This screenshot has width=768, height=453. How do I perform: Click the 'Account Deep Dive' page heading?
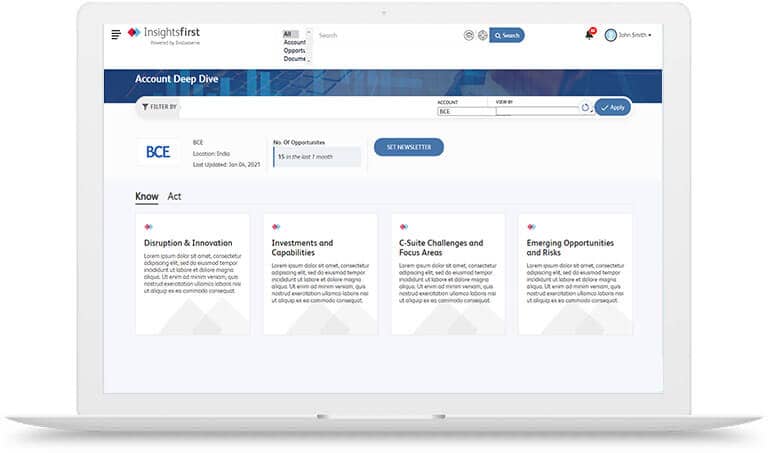176,79
